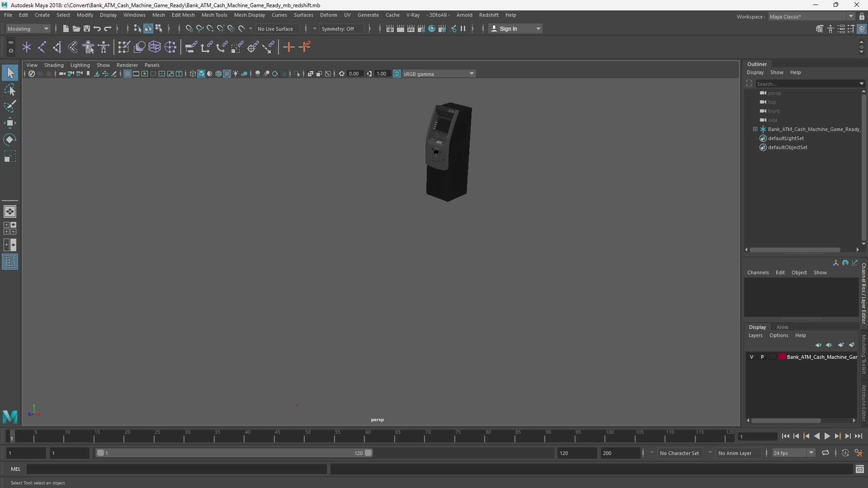868x488 pixels.
Task: Switch to four-view pane layout
Action: click(10, 228)
